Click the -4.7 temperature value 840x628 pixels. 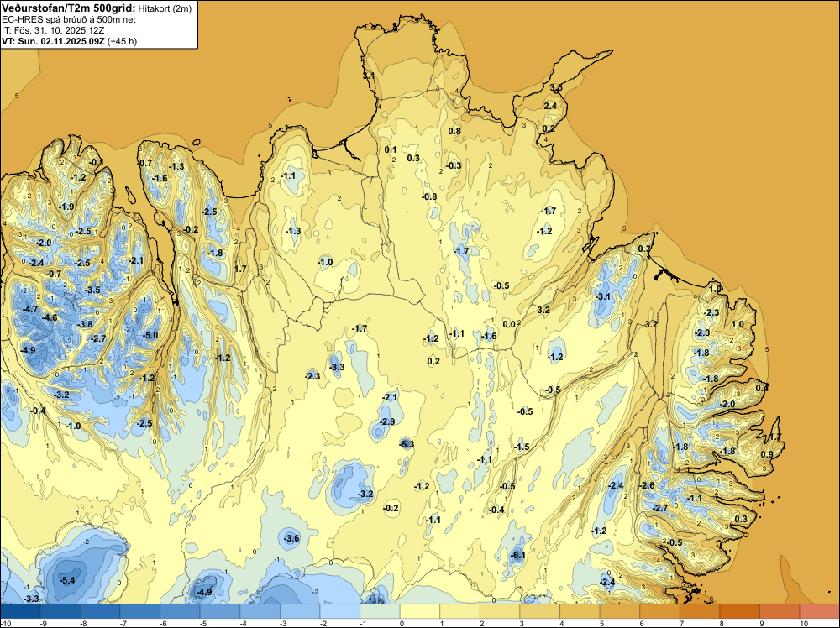click(x=30, y=309)
